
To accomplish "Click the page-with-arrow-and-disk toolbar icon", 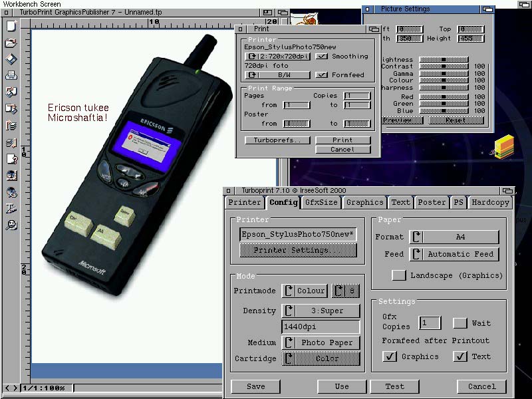I will tap(11, 108).
